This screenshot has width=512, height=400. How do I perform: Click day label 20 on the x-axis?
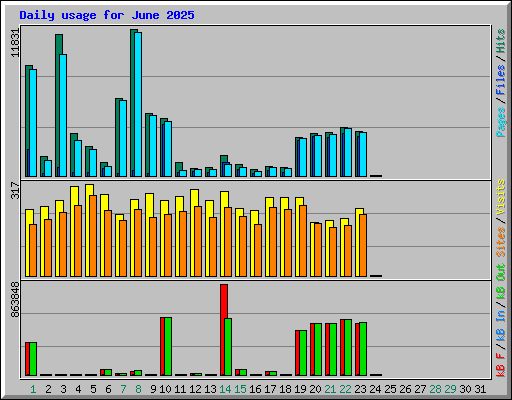click(315, 389)
